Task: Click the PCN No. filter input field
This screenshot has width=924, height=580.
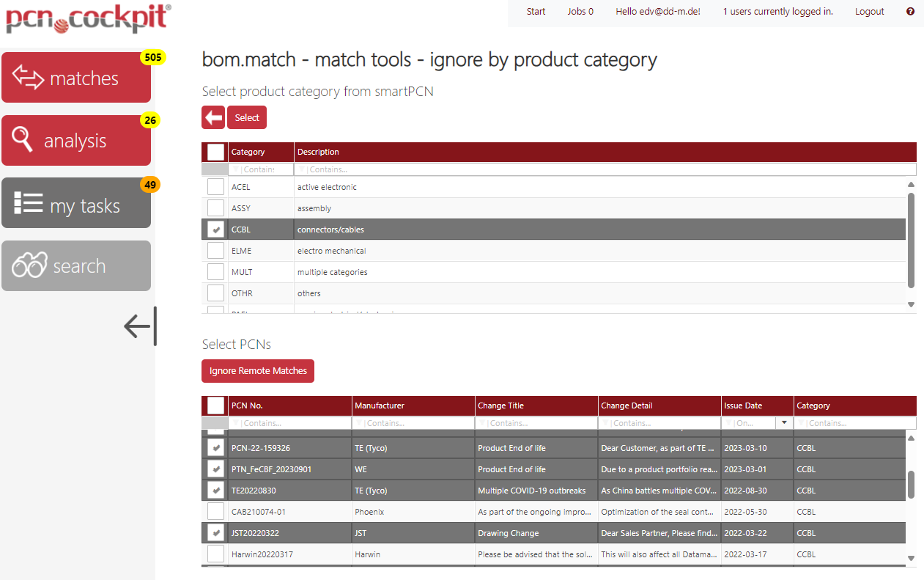Action: pyautogui.click(x=290, y=423)
